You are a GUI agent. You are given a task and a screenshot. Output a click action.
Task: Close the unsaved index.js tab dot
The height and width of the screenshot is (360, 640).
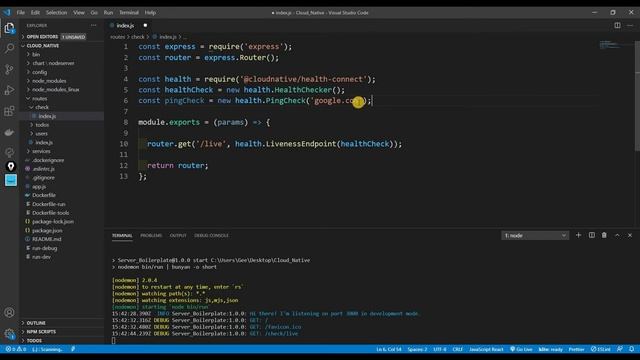[145, 25]
